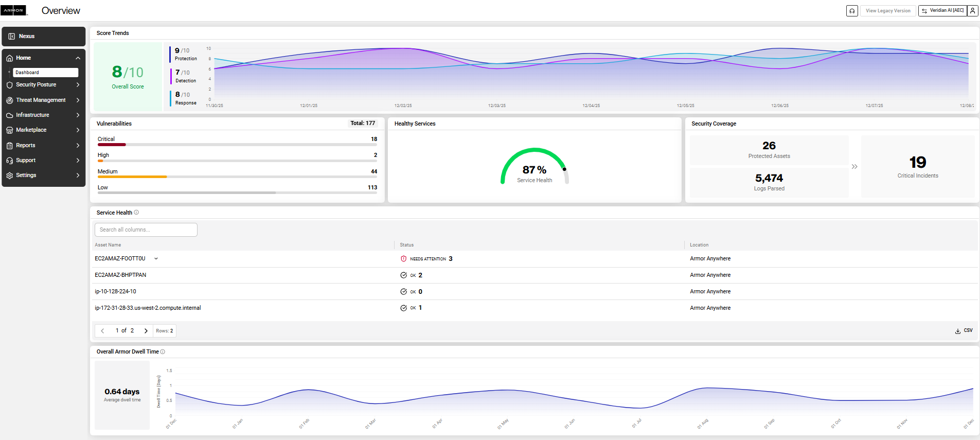The height and width of the screenshot is (440, 980).
Task: Click the Service Health info icon
Action: click(x=136, y=213)
